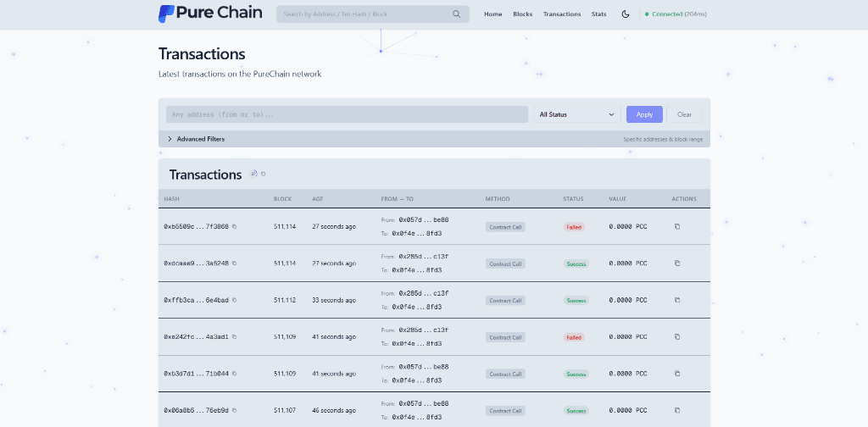The height and width of the screenshot is (427, 868).
Task: Focus the 'Any address (from or to)' input
Action: coord(347,114)
